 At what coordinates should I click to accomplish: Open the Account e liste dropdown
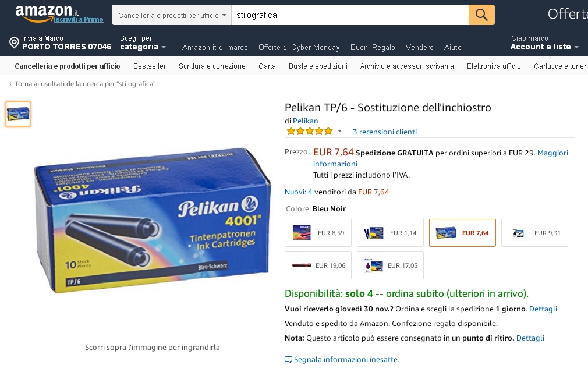pyautogui.click(x=544, y=42)
